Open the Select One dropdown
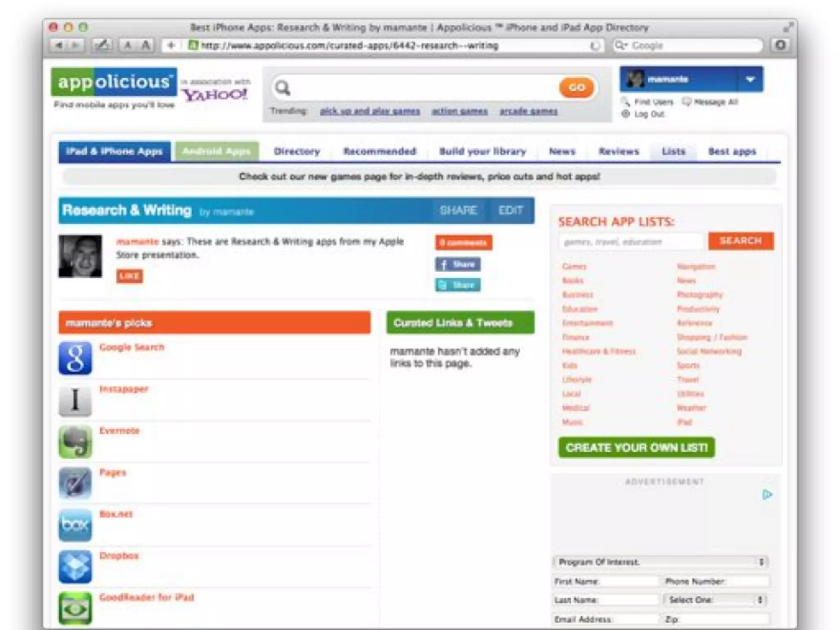The height and width of the screenshot is (630, 840). 716,600
